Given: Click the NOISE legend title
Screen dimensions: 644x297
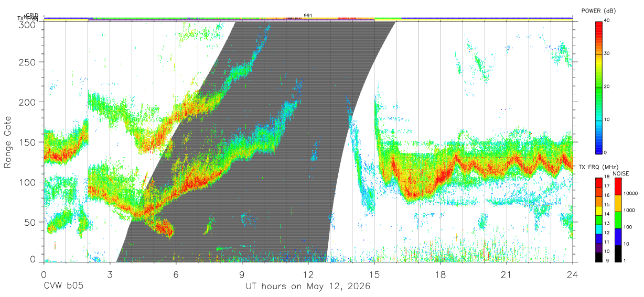Looking at the screenshot, I should [x=620, y=173].
